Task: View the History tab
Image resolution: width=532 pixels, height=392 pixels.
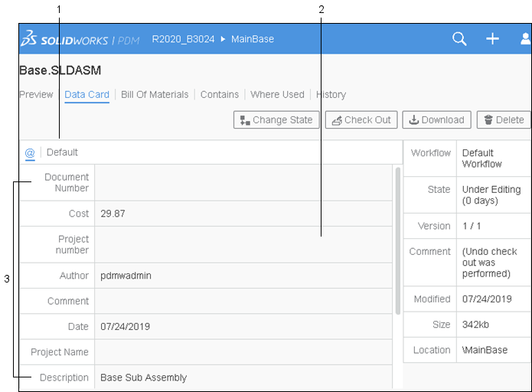Action: coord(331,95)
